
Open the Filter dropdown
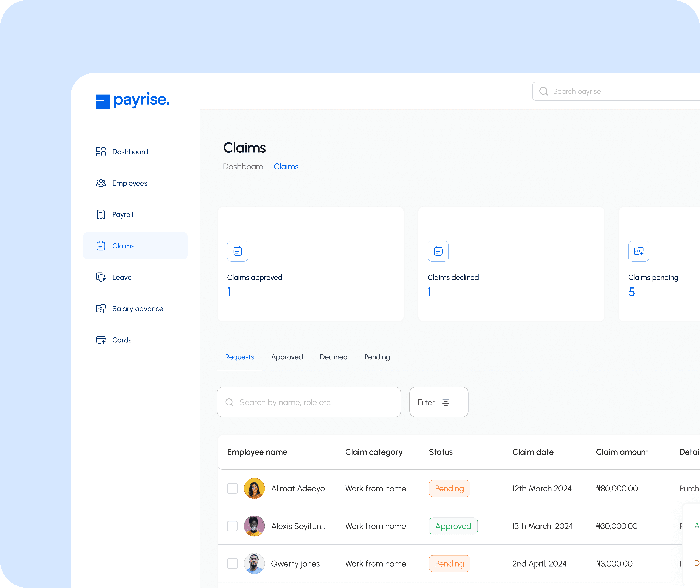tap(438, 402)
